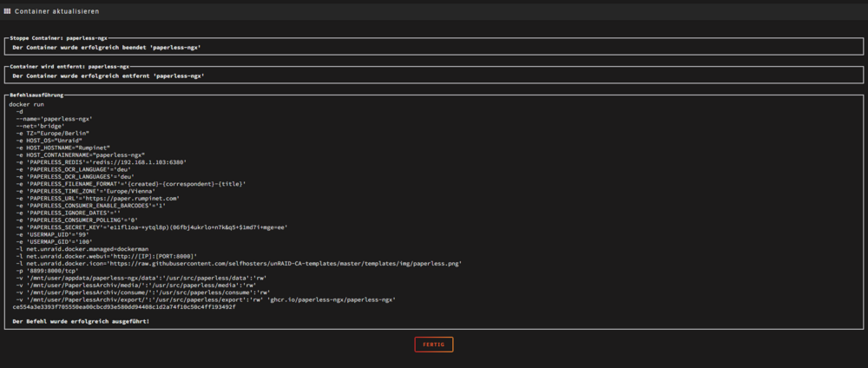Click the PAPERLESS_OCR_LANGUAGE='deu' line
This screenshot has width=868, height=368.
[x=73, y=168]
